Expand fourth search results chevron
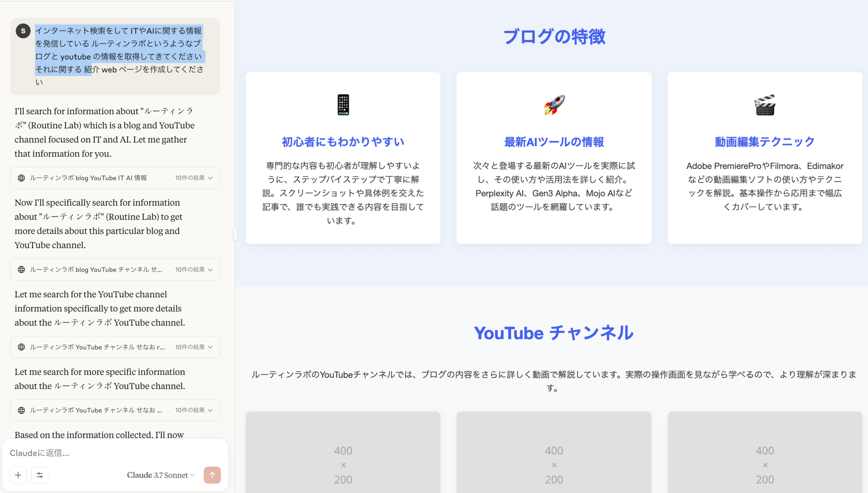868x493 pixels. point(211,410)
